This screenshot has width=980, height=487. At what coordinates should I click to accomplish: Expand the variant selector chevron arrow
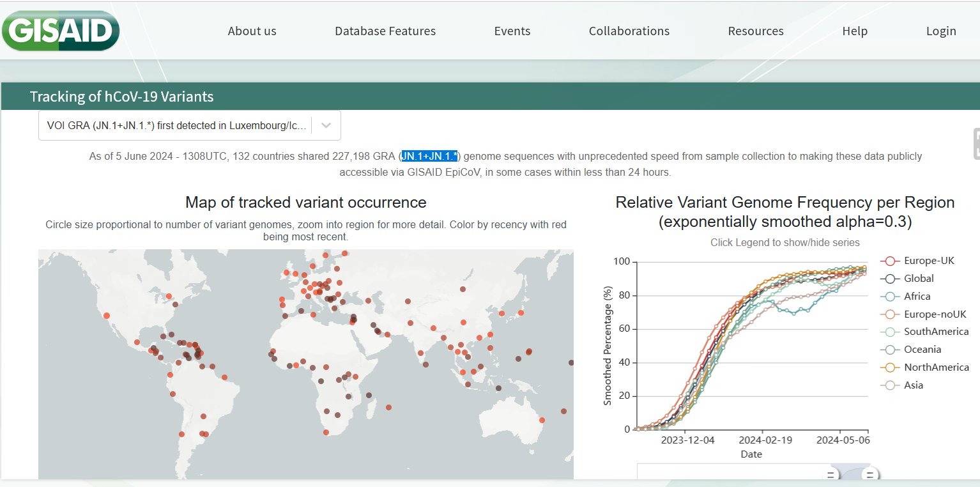pos(326,125)
